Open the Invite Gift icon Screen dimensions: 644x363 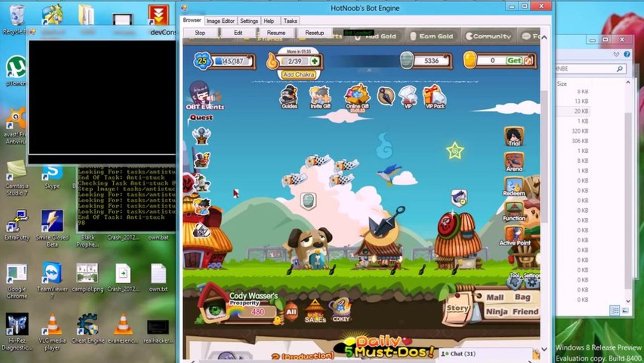(320, 97)
